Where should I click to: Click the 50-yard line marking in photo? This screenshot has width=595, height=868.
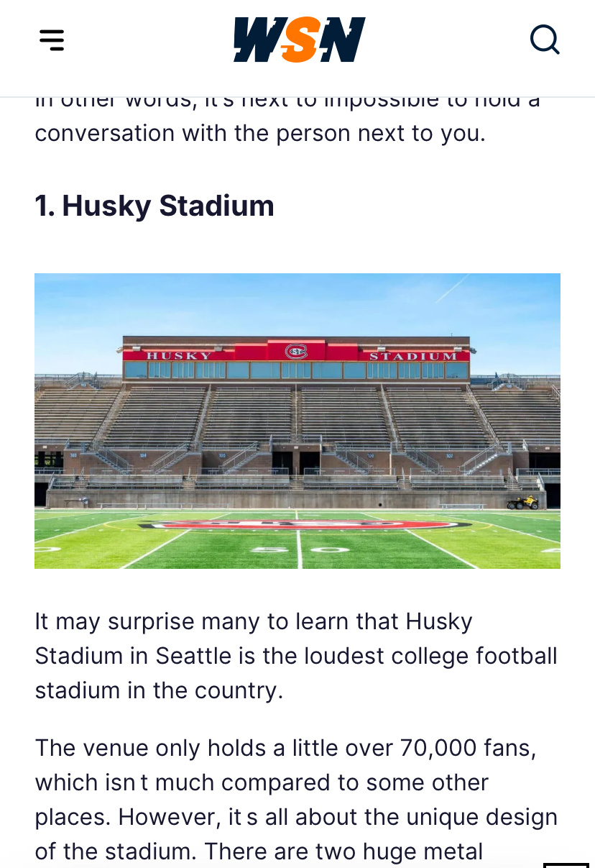click(x=298, y=549)
